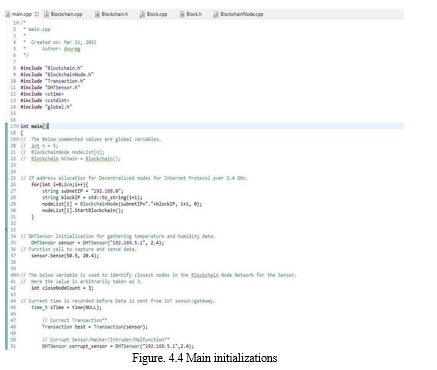This screenshot has height=370, width=437.
Task: Click the nodeList[i].StartBlockchain() line
Action: 83,210
